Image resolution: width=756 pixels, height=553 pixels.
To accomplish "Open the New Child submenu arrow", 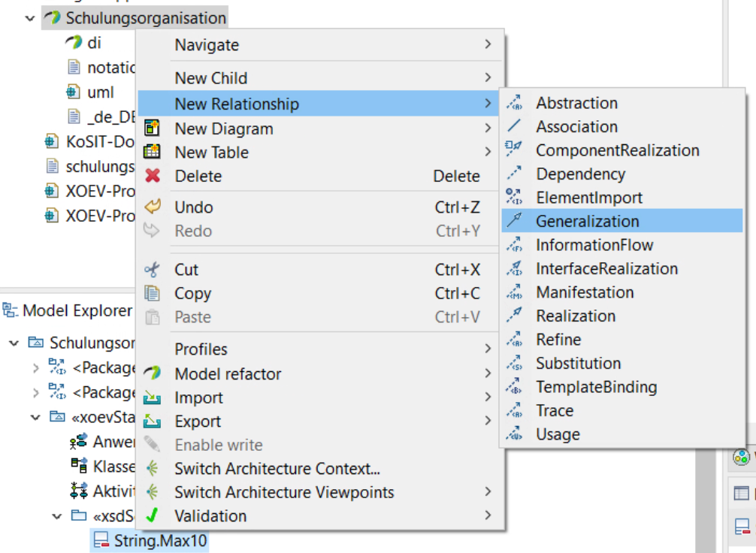I will tap(488, 77).
